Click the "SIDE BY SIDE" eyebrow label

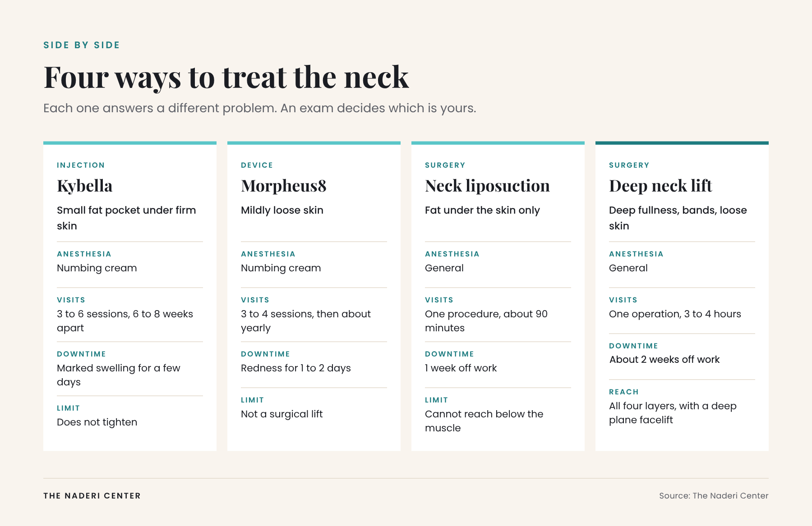(x=82, y=45)
